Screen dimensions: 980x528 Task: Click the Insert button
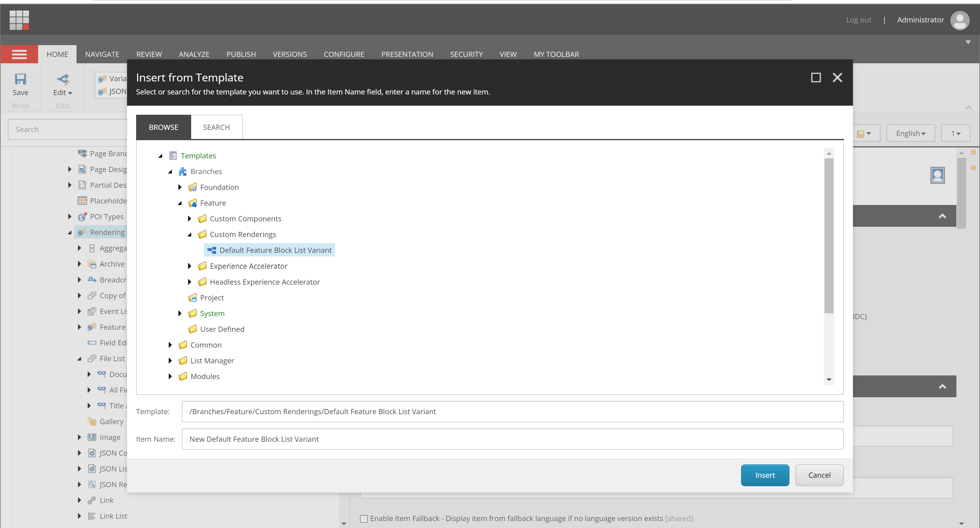click(x=764, y=475)
